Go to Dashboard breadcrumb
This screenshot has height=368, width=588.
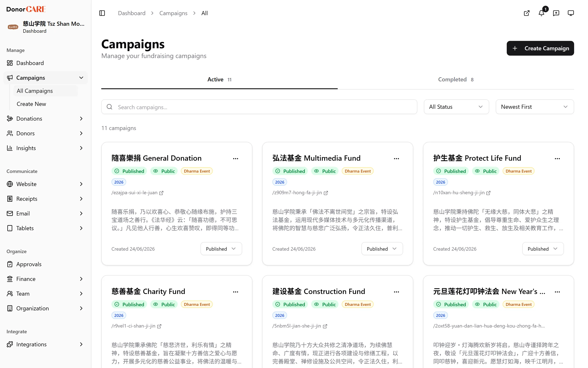click(132, 13)
